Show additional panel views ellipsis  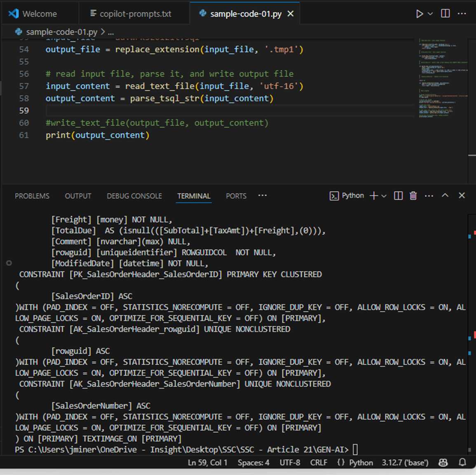coord(263,195)
